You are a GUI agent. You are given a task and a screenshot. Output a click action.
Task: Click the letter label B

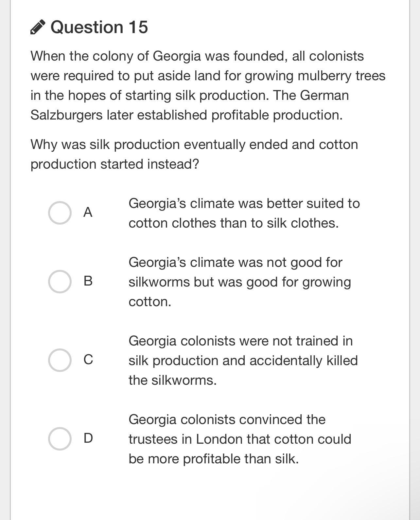coord(88,281)
